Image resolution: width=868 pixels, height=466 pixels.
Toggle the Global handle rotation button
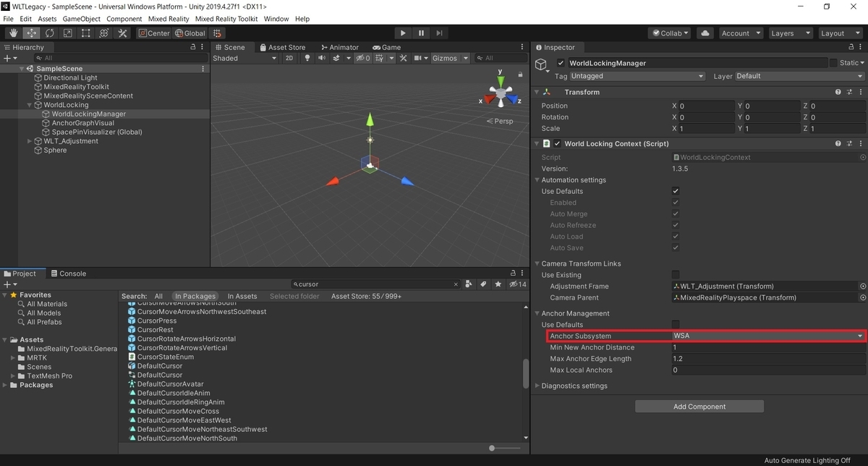(190, 33)
